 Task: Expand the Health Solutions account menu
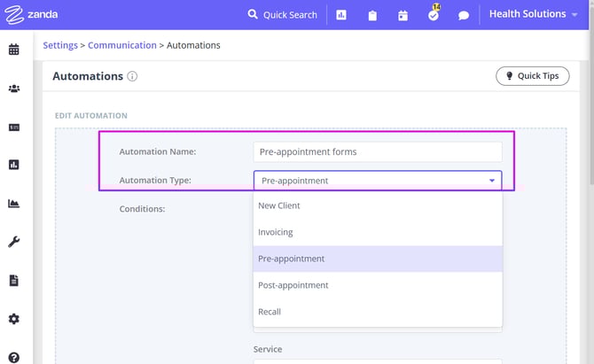(x=534, y=14)
